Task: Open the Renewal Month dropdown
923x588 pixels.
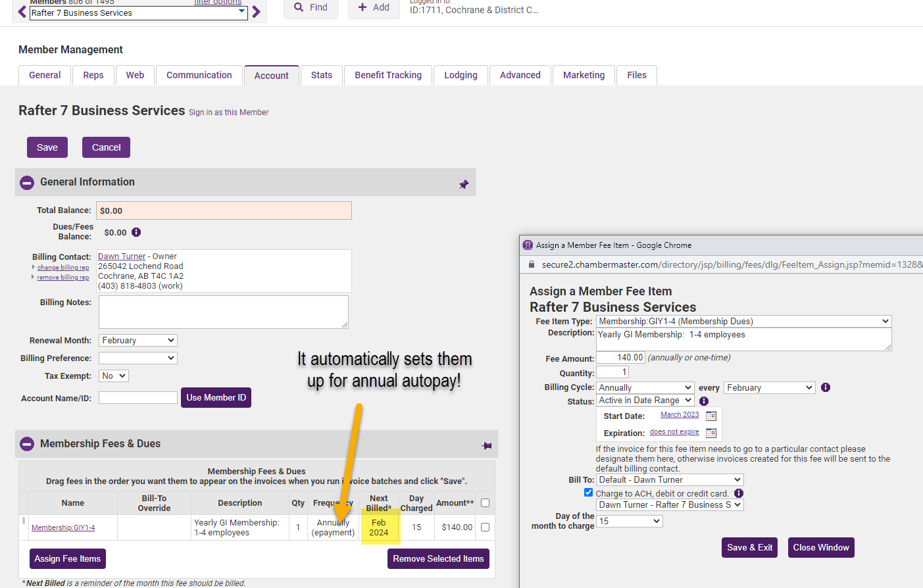Action: point(138,340)
